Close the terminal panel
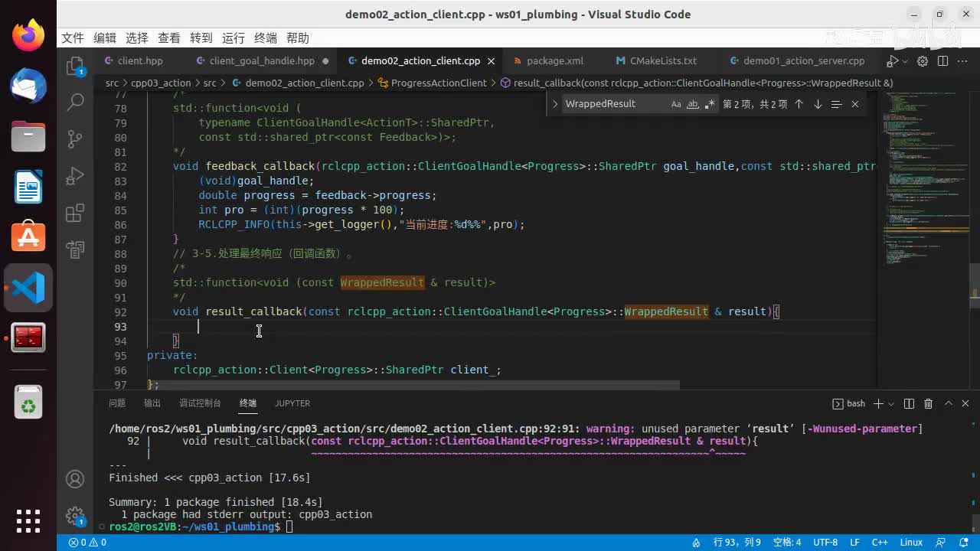The width and height of the screenshot is (980, 551). coord(966,403)
